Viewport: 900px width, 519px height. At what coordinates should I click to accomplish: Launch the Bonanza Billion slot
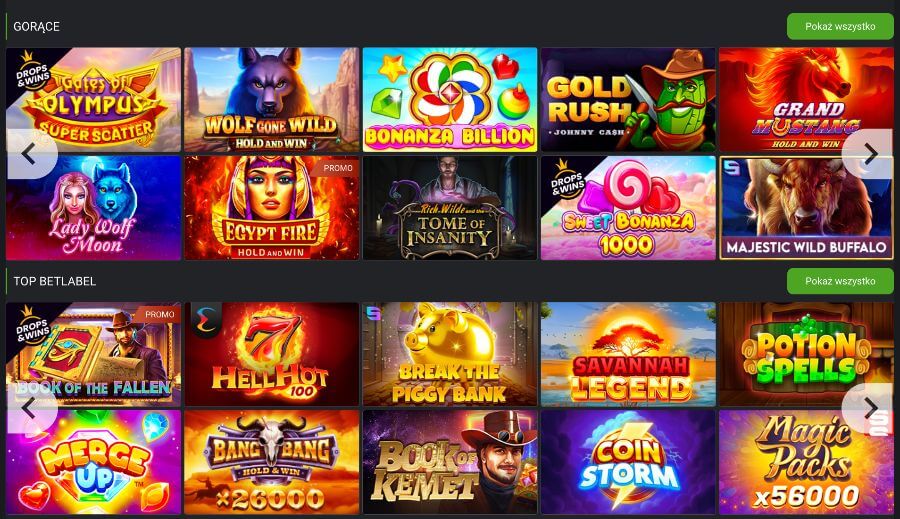[450, 100]
